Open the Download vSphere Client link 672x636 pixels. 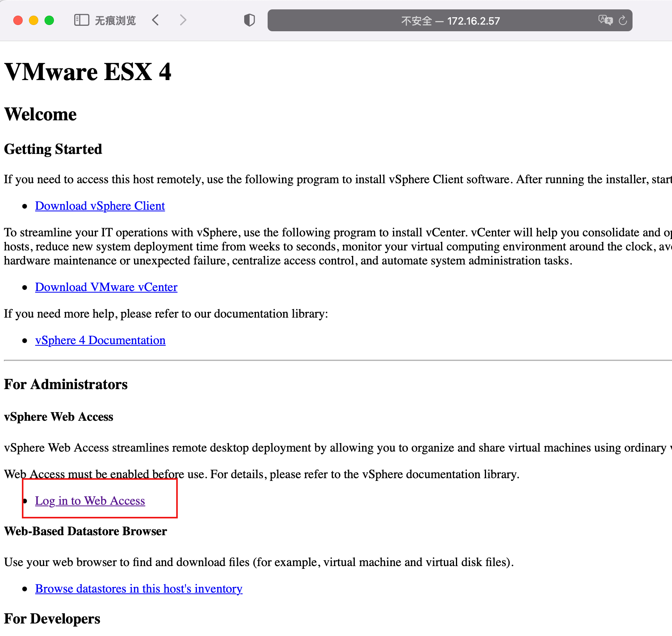[100, 206]
